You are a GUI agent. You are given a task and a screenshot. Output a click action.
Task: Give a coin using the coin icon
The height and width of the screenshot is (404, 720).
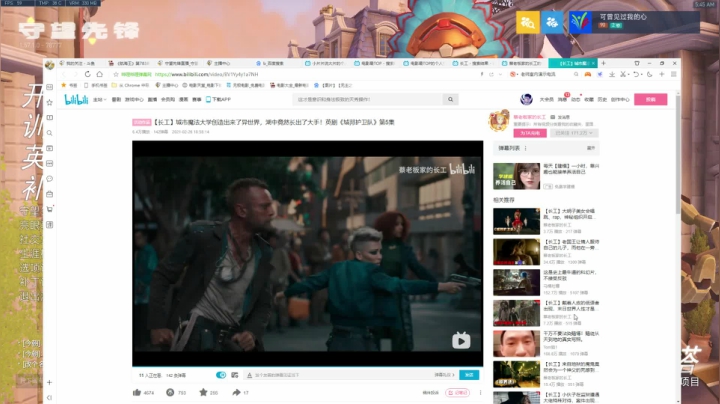coord(170,393)
